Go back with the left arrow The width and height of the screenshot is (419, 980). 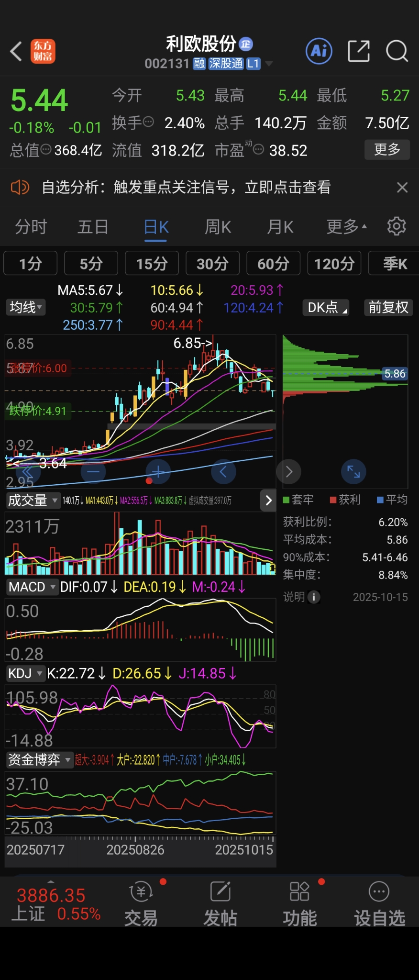coord(16,51)
